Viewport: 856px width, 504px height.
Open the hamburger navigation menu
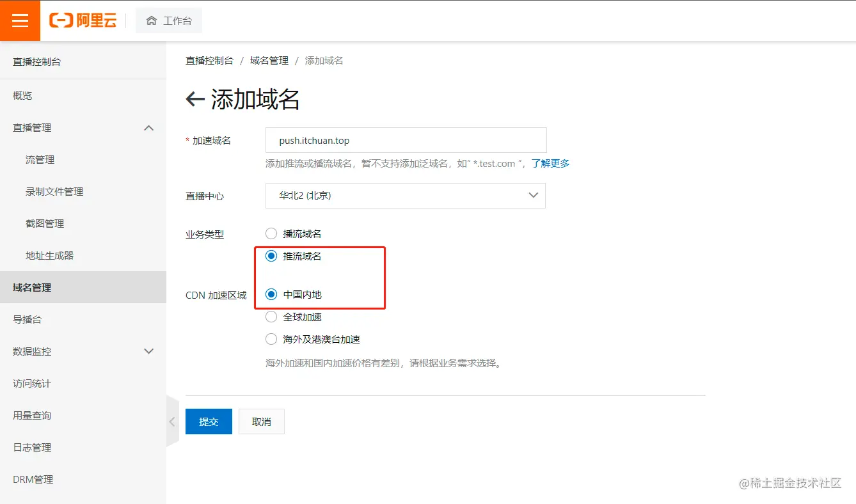pyautogui.click(x=19, y=20)
